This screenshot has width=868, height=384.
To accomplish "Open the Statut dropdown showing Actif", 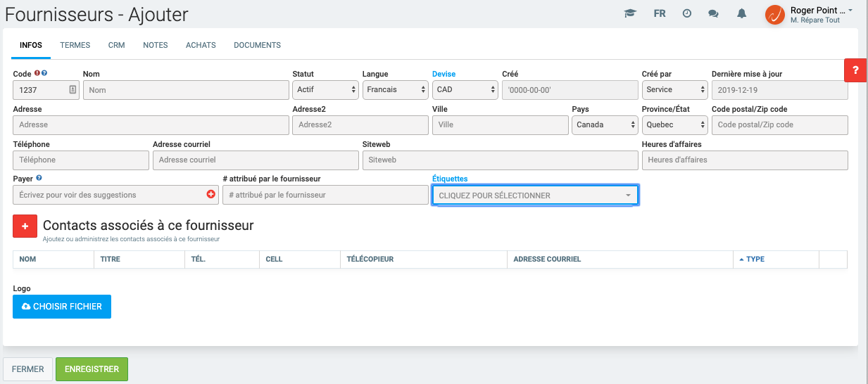I will tap(325, 90).
